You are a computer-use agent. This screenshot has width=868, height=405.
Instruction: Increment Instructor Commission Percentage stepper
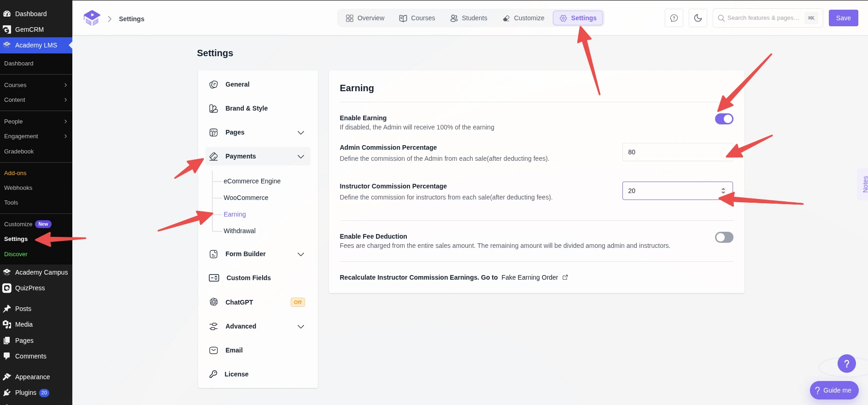723,189
